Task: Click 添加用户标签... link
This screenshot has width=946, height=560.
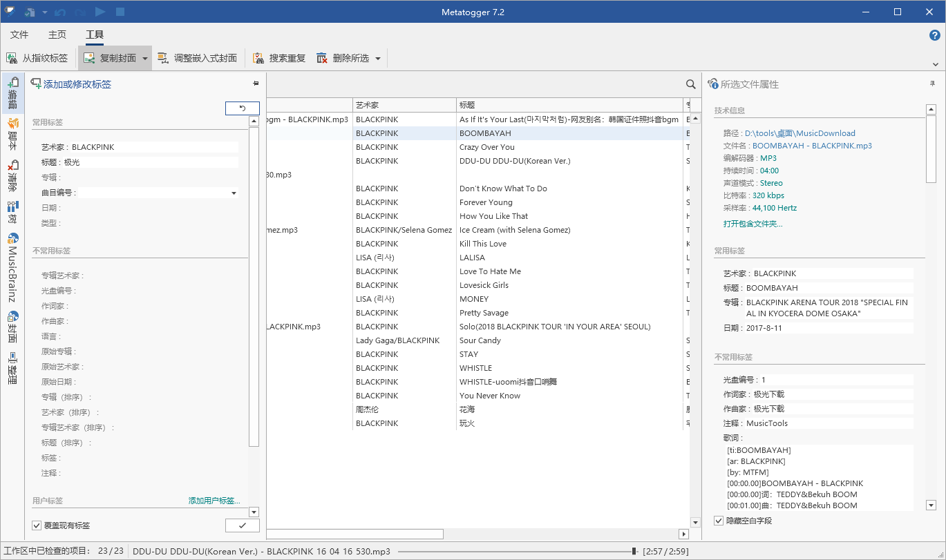Action: click(x=214, y=501)
